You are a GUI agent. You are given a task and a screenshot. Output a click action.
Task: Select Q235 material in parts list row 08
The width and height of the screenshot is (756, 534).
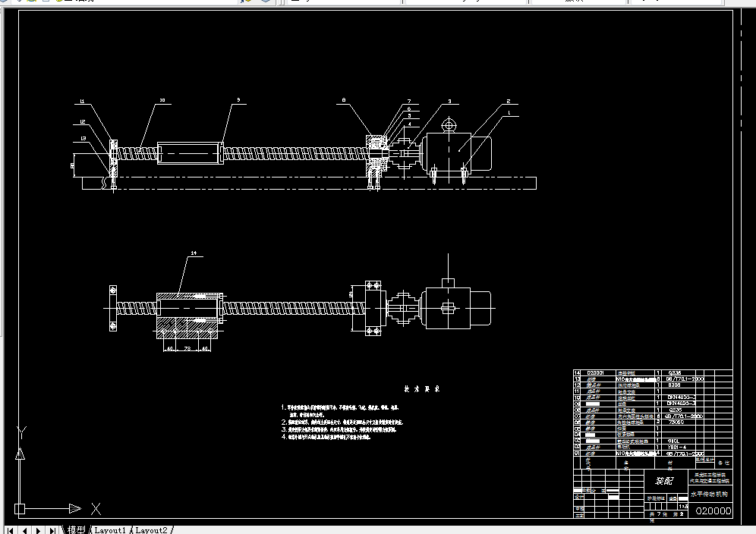pyautogui.click(x=675, y=410)
